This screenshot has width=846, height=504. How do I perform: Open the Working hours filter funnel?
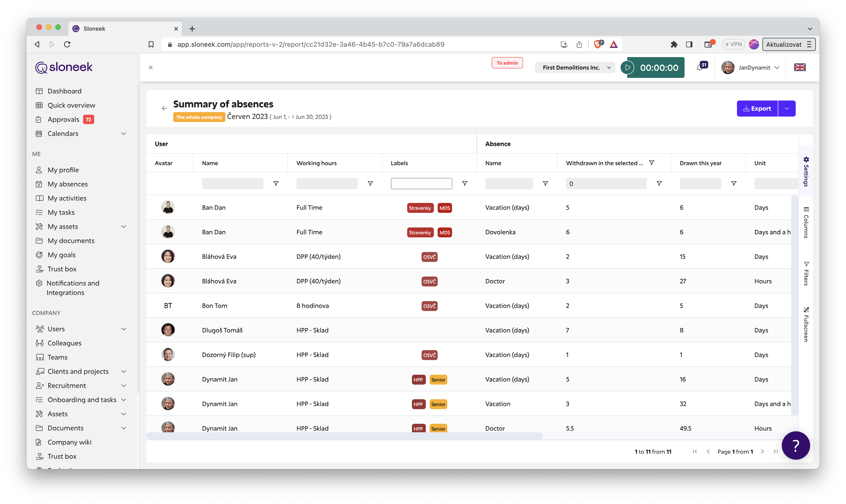(370, 183)
